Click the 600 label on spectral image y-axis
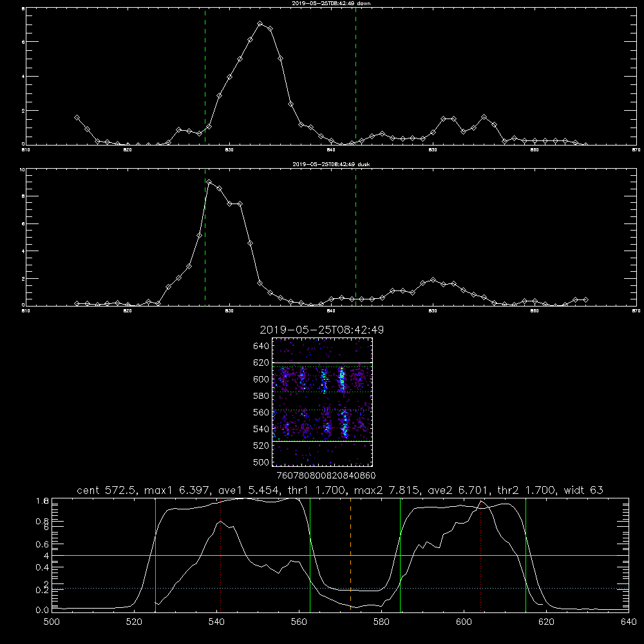Viewport: 644px width, 644px height. click(261, 379)
